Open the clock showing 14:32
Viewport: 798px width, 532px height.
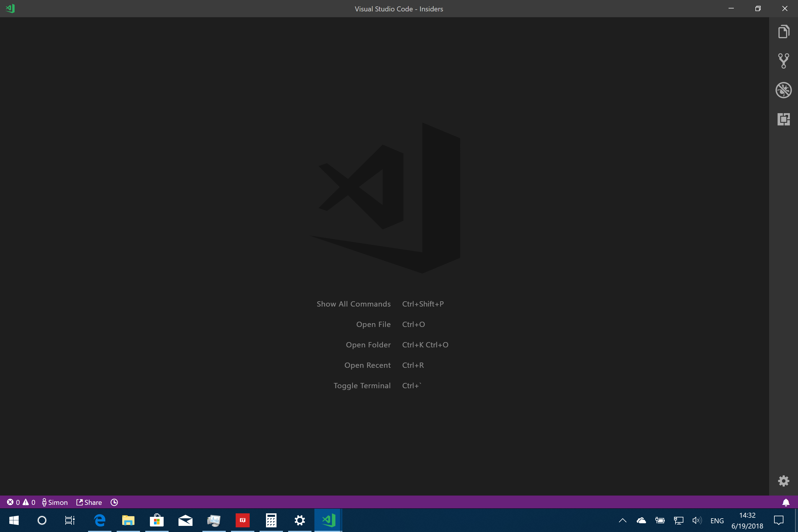coord(747,520)
